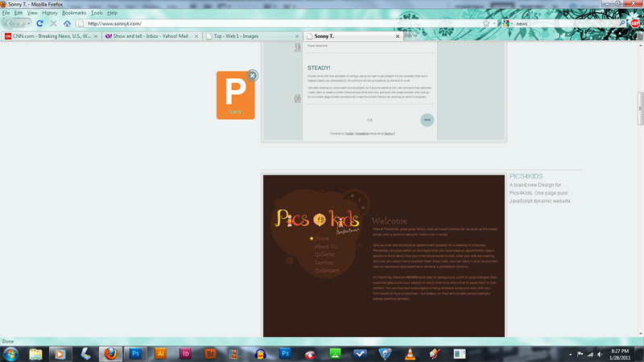Open the Edit menu
644x362 pixels.
click(19, 13)
